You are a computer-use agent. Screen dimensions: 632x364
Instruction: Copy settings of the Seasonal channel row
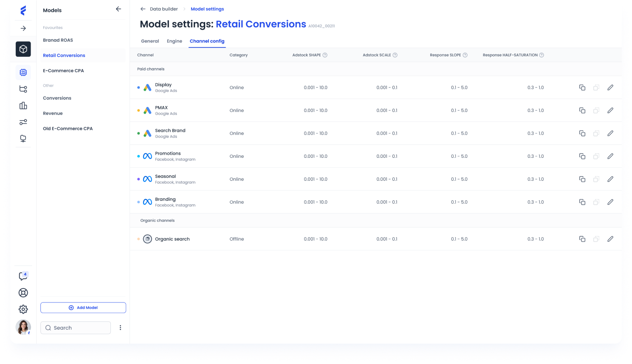pyautogui.click(x=582, y=179)
